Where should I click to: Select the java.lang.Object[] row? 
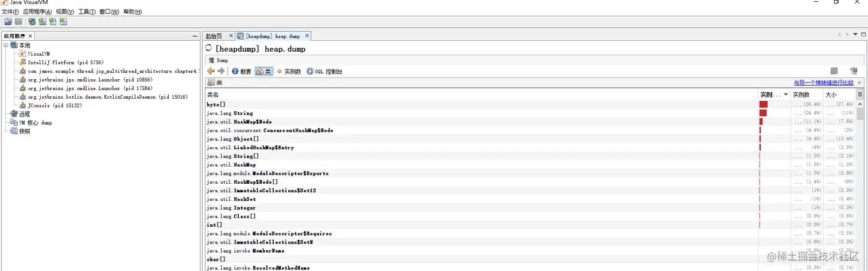[x=530, y=139]
